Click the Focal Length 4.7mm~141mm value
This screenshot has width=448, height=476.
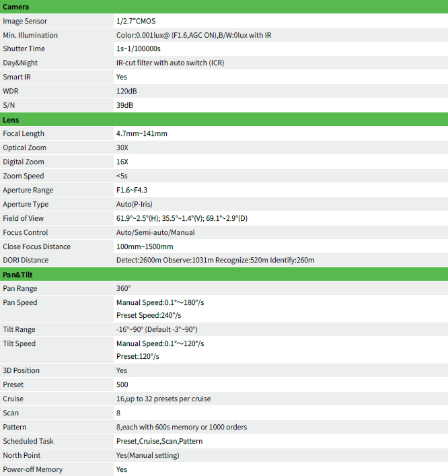pos(142,133)
